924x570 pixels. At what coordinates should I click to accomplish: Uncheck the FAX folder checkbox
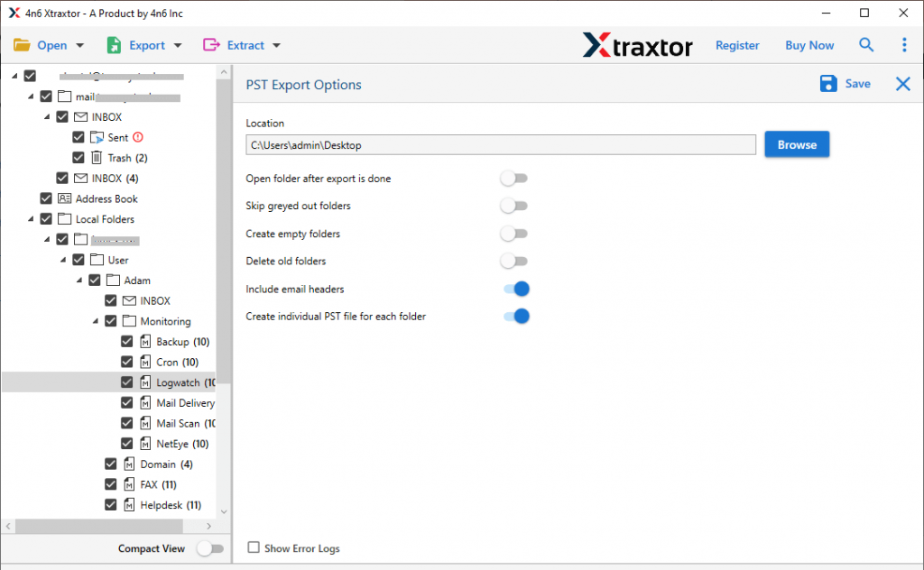coord(110,483)
